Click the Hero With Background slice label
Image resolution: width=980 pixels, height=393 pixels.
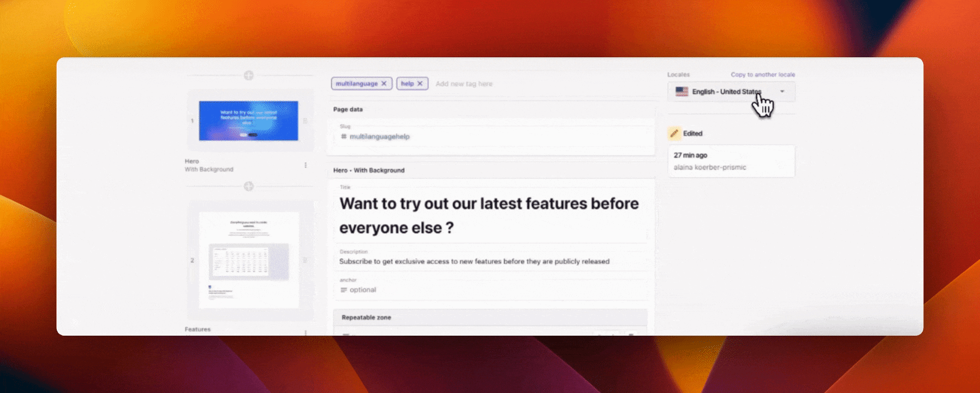pos(209,165)
